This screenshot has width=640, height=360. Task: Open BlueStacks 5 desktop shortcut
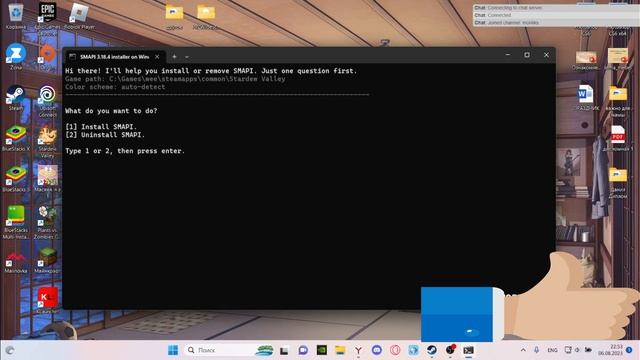click(16, 179)
